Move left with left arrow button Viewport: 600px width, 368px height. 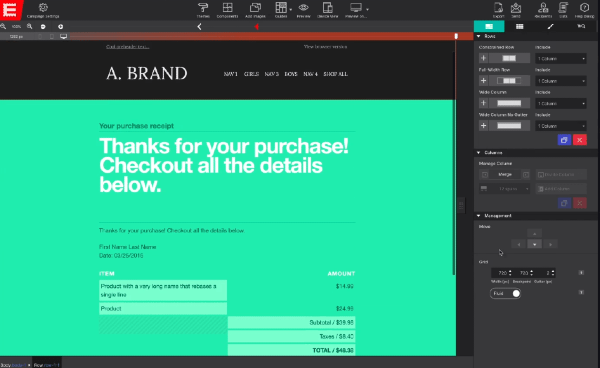point(519,244)
